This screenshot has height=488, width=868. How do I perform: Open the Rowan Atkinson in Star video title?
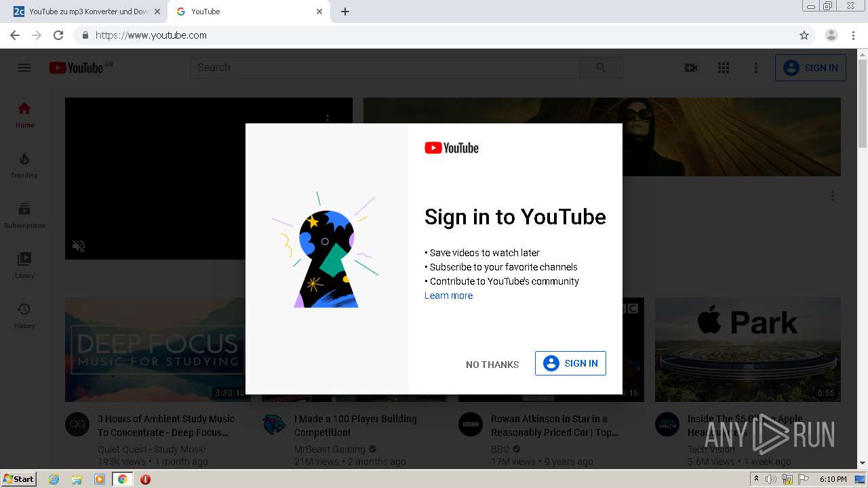(555, 426)
